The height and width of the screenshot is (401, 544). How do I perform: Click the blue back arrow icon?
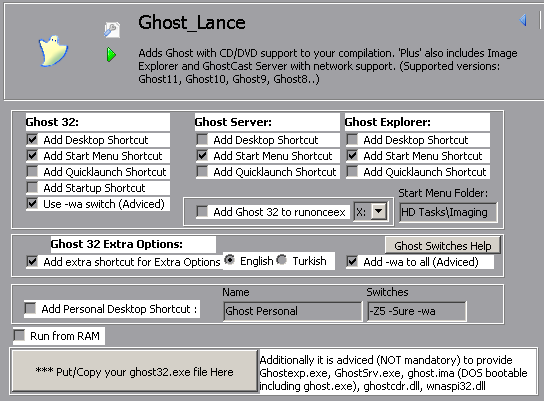coord(523,20)
